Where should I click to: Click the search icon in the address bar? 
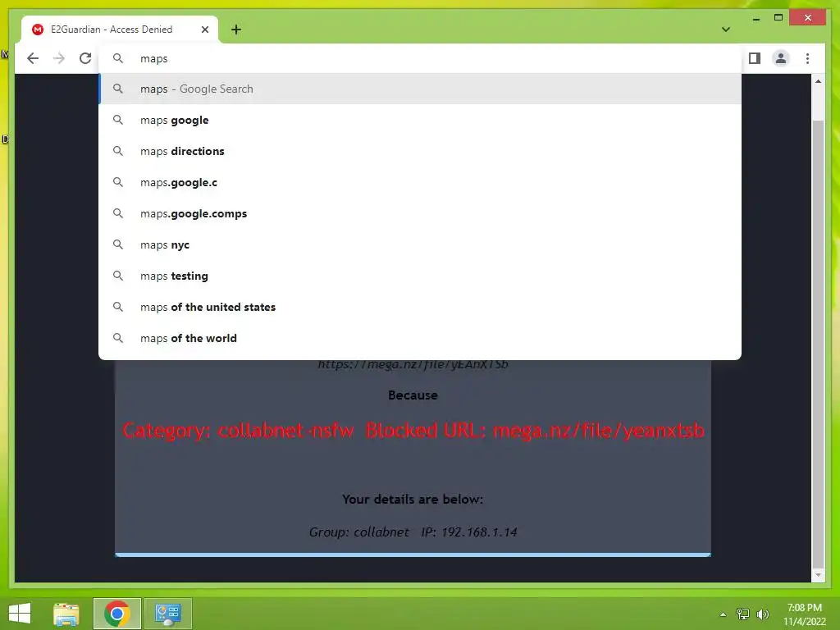tap(118, 58)
